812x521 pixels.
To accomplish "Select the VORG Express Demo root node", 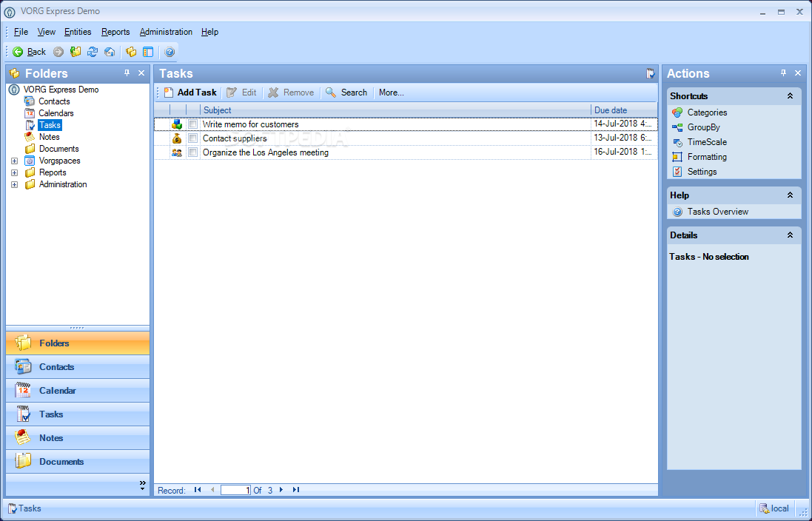I will [x=61, y=90].
